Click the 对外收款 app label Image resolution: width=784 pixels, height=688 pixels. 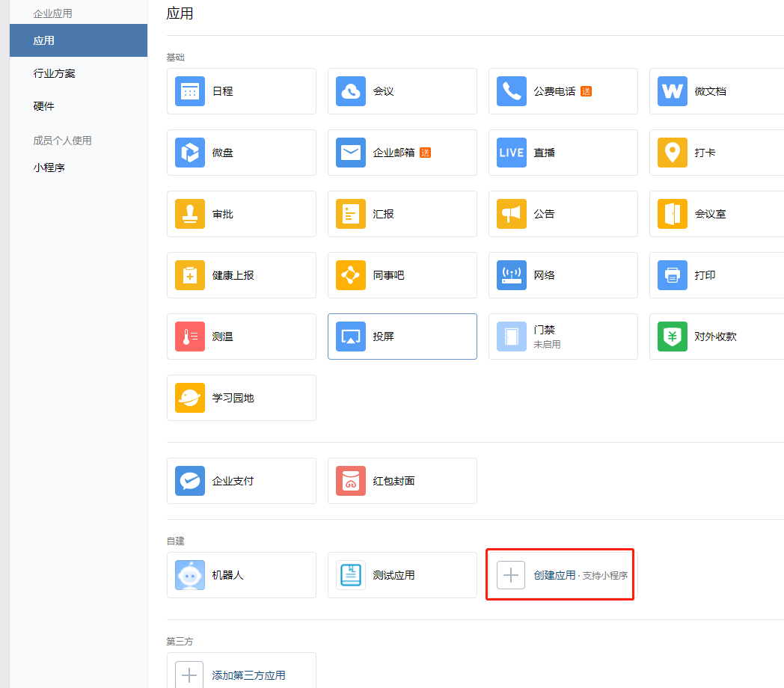coord(715,337)
